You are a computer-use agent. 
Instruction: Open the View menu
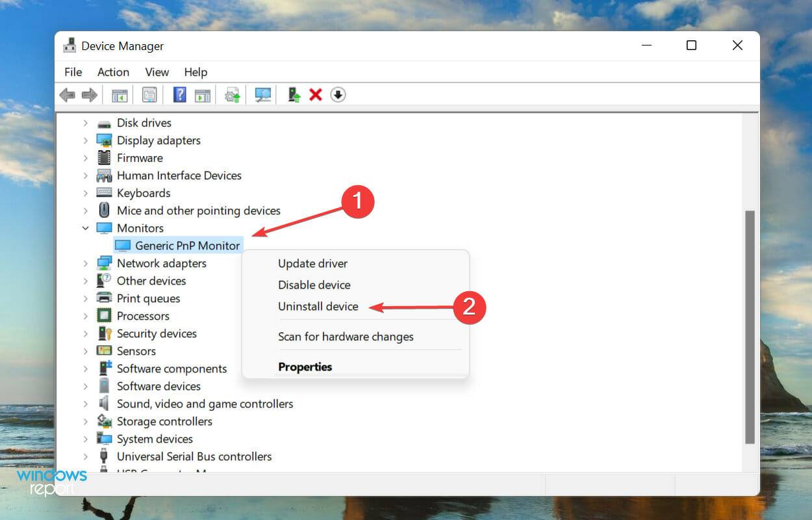pyautogui.click(x=156, y=71)
